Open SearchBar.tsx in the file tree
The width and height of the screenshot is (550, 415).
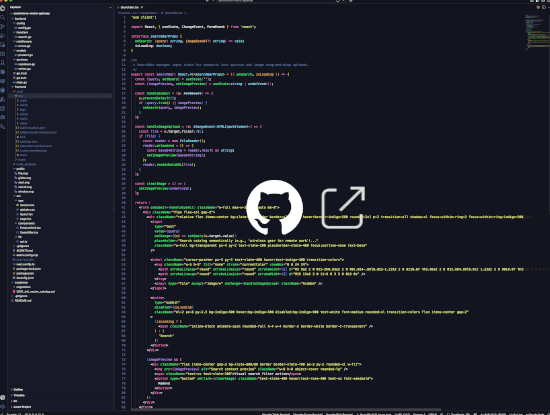[x=28, y=232]
